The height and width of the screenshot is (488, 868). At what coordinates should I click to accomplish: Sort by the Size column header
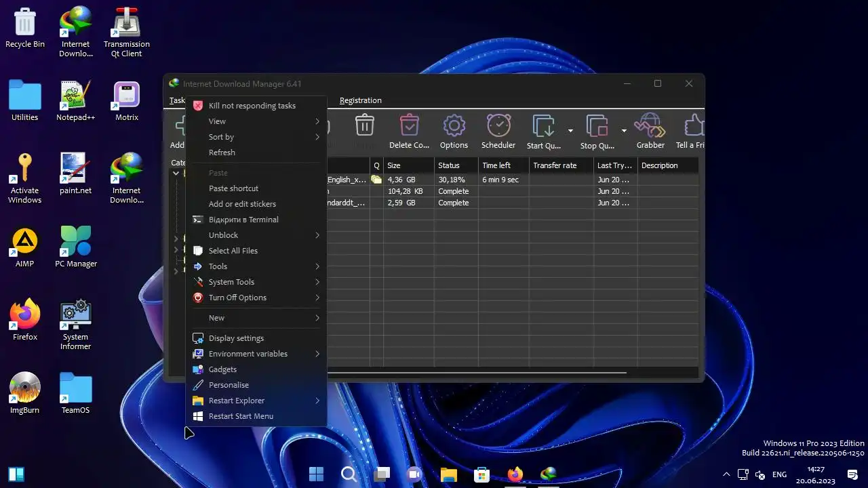(x=408, y=165)
